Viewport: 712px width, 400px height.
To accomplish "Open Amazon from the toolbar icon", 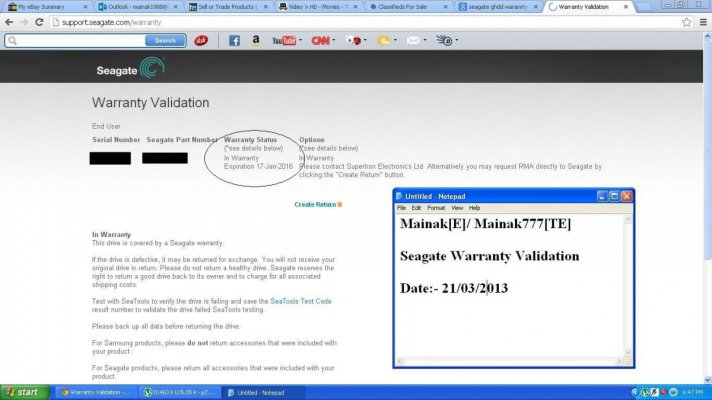I will pyautogui.click(x=256, y=40).
